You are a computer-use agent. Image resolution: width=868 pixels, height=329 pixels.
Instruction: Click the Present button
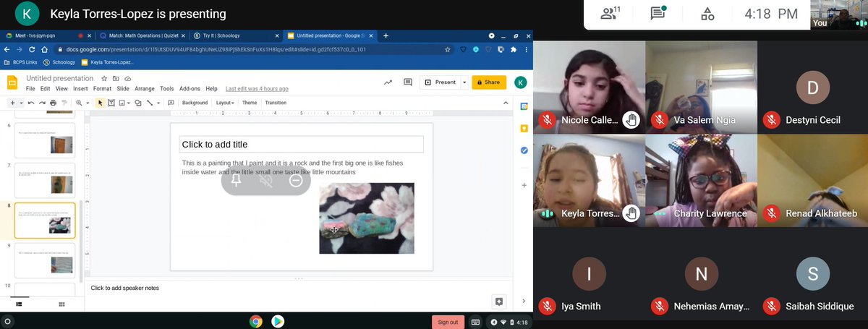440,82
